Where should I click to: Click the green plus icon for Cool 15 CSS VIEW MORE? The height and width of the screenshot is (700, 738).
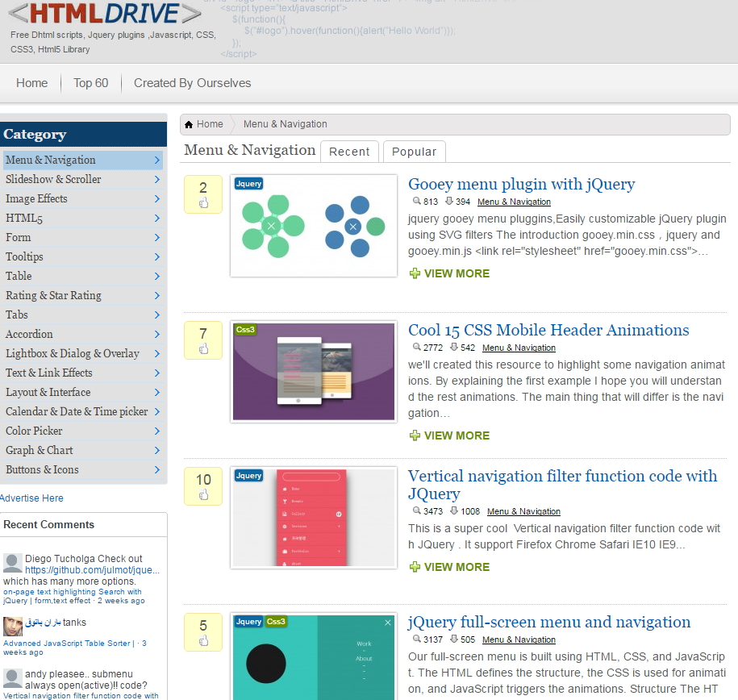[415, 435]
